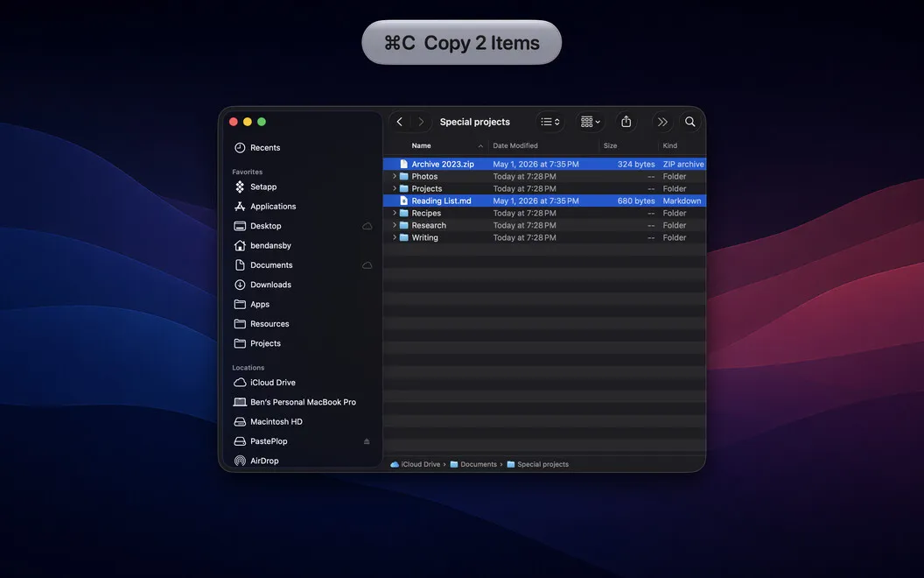Click Favorites section header
The width and height of the screenshot is (924, 578).
[247, 172]
